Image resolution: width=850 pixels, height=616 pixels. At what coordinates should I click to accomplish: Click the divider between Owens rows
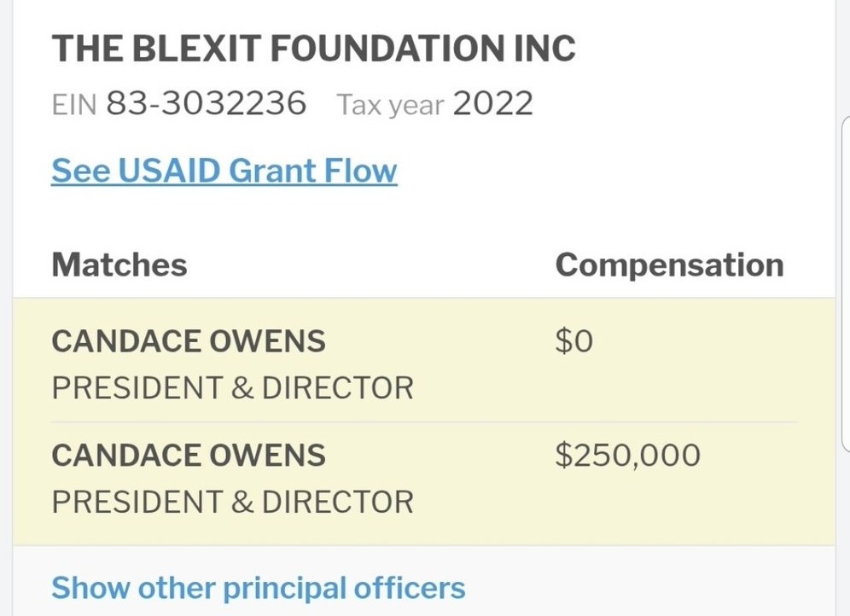click(x=424, y=422)
